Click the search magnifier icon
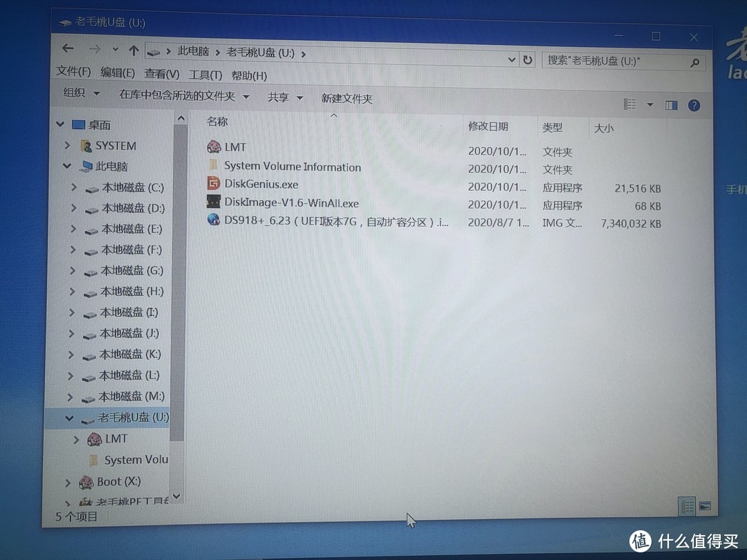Image resolution: width=747 pixels, height=560 pixels. pyautogui.click(x=695, y=62)
